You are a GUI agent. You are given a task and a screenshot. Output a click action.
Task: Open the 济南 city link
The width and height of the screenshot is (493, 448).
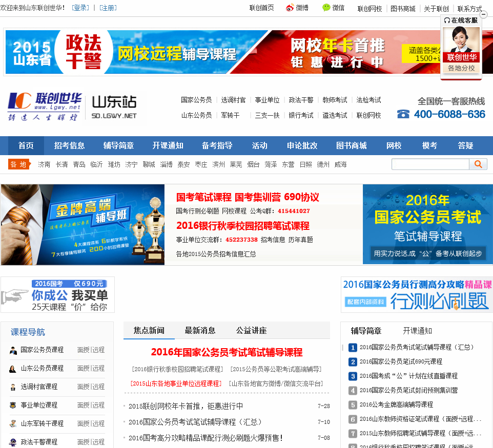coord(44,165)
